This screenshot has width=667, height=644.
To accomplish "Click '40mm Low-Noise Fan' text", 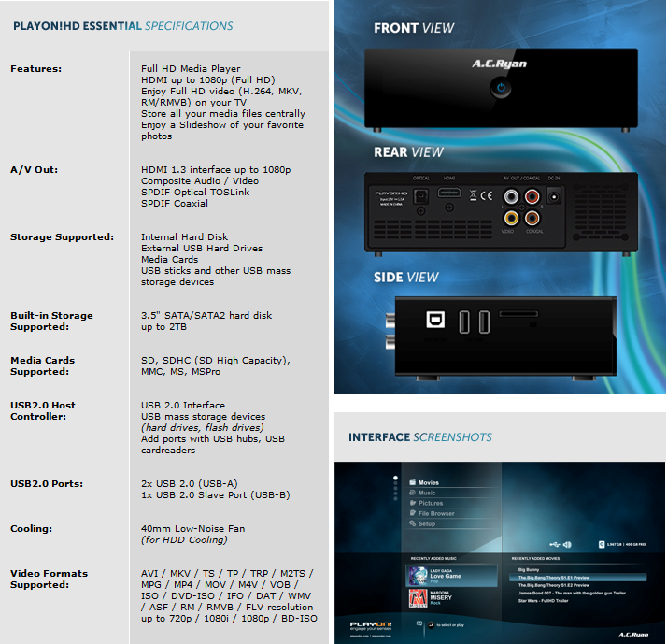I will (192, 529).
